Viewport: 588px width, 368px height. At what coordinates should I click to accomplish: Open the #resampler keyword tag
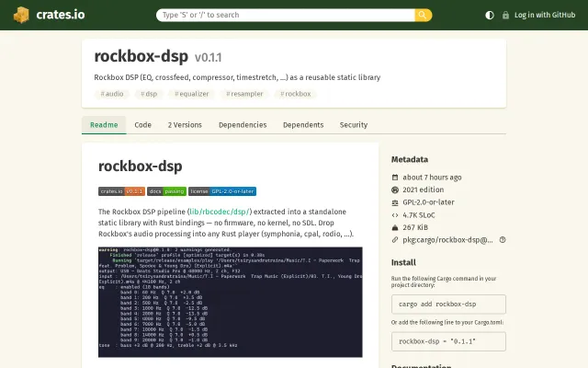pyautogui.click(x=244, y=94)
